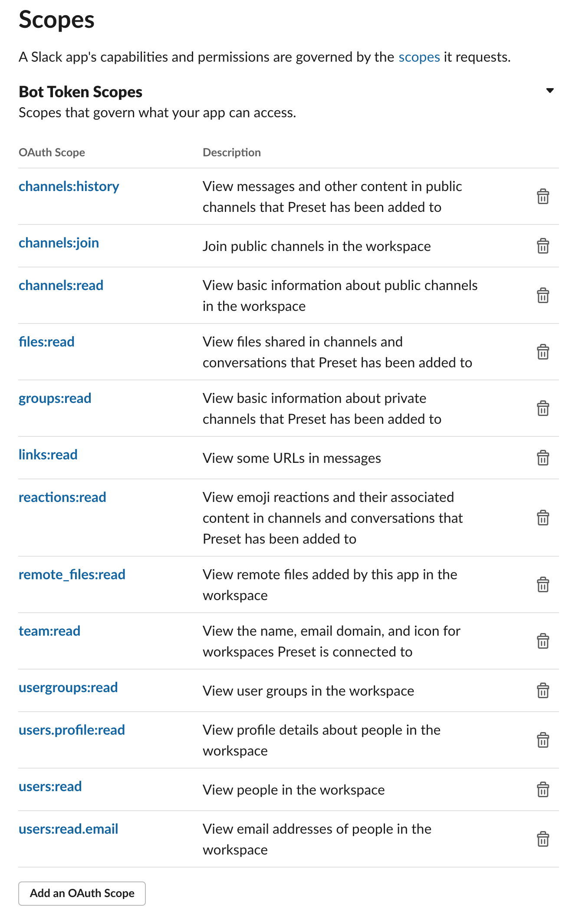Open the scopes documentation link

[419, 57]
